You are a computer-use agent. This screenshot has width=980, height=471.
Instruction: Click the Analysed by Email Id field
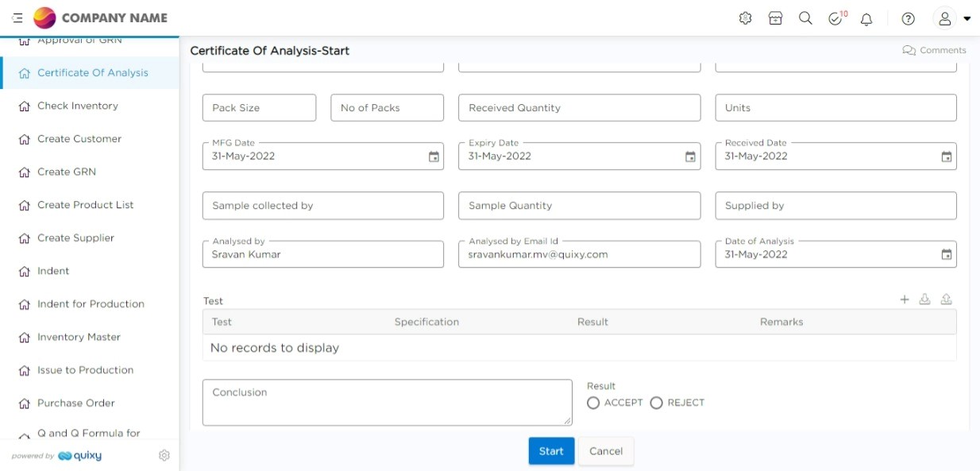pyautogui.click(x=580, y=254)
